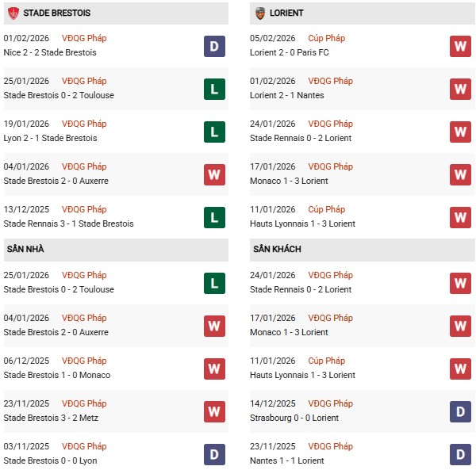This screenshot has height=470, width=476.
Task: Open the Nantes 1 - 1 Lorient match
Action: point(288,460)
